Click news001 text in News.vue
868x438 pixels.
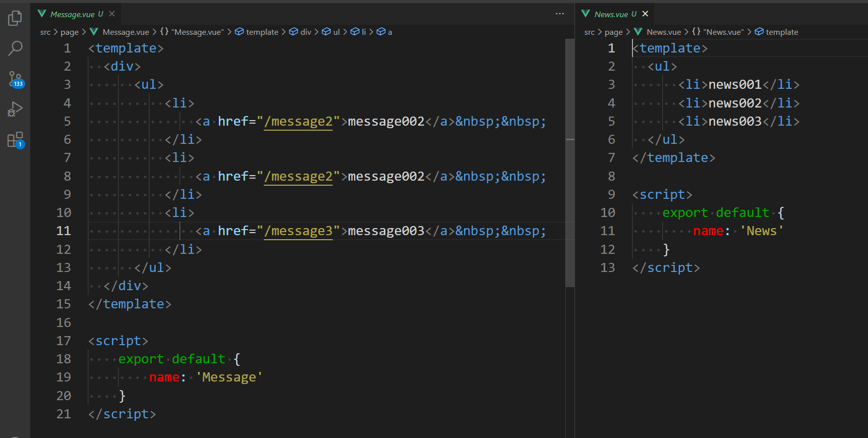[x=735, y=85]
